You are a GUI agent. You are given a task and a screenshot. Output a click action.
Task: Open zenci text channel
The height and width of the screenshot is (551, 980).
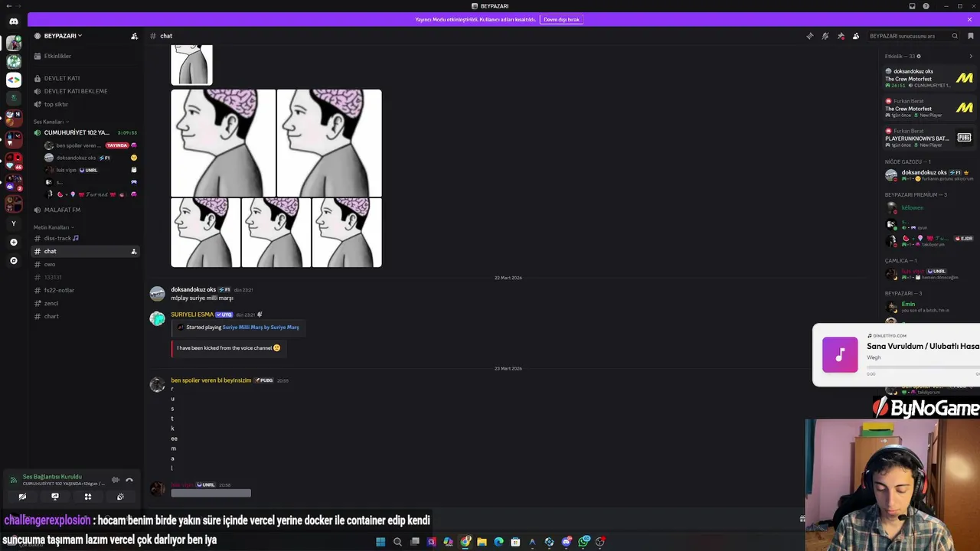(x=84, y=303)
